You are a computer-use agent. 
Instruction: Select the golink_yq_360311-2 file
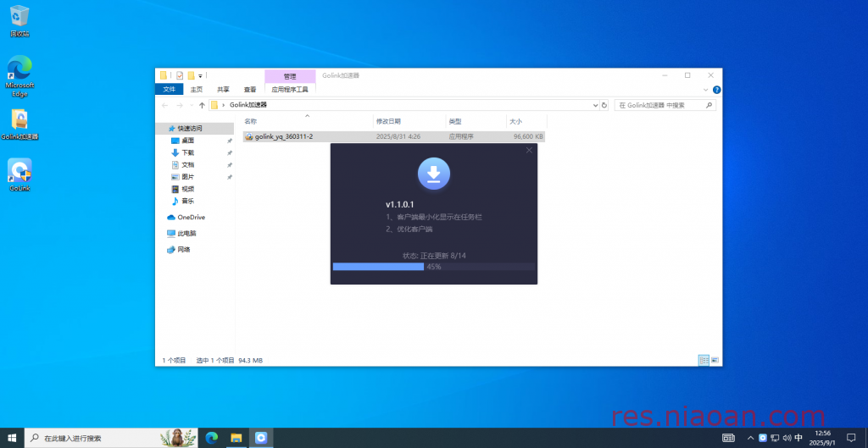point(393,136)
